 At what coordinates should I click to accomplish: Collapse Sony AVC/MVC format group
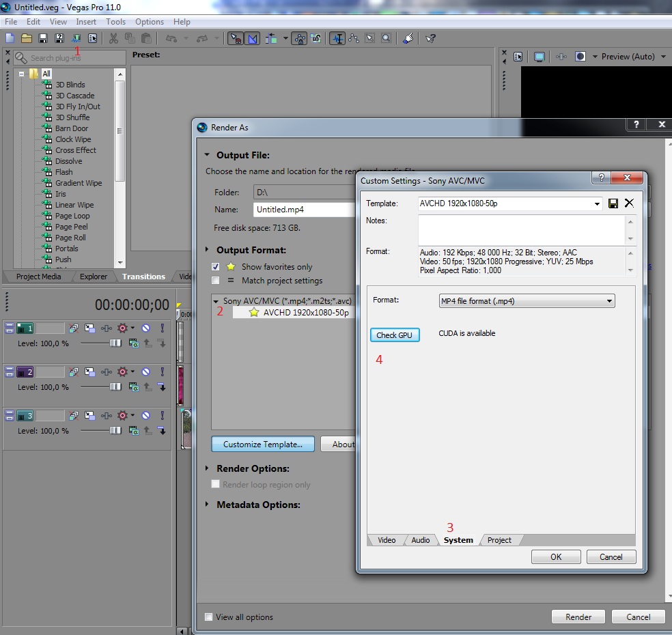click(216, 301)
